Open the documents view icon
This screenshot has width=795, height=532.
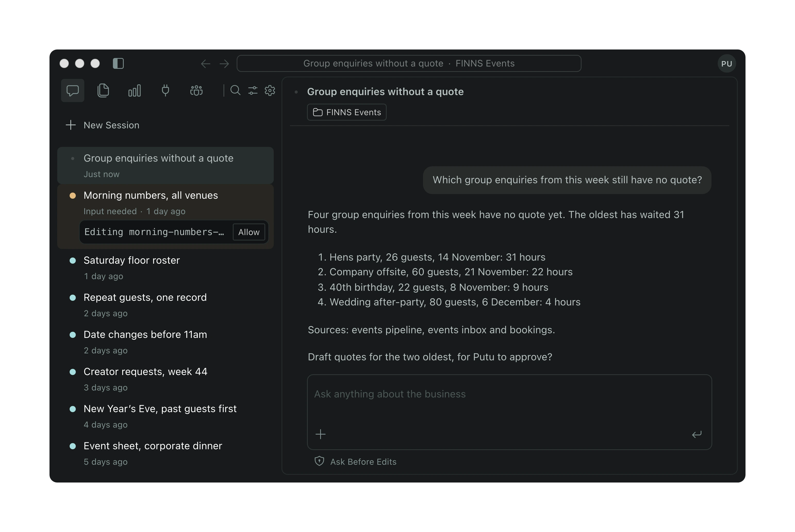[103, 90]
